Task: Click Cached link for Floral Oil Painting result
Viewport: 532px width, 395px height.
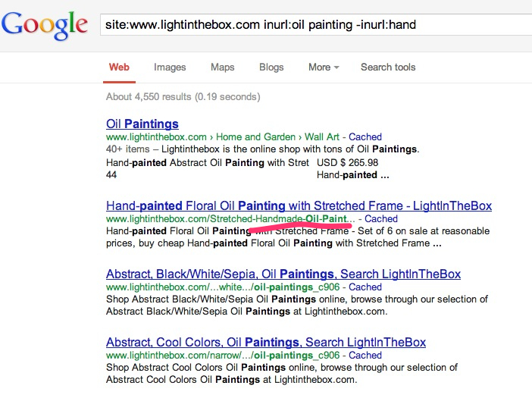Action: tap(381, 219)
